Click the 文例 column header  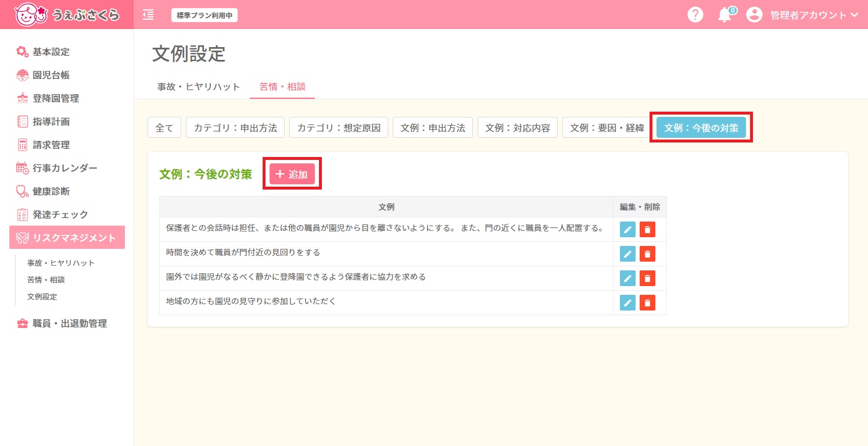[386, 207]
